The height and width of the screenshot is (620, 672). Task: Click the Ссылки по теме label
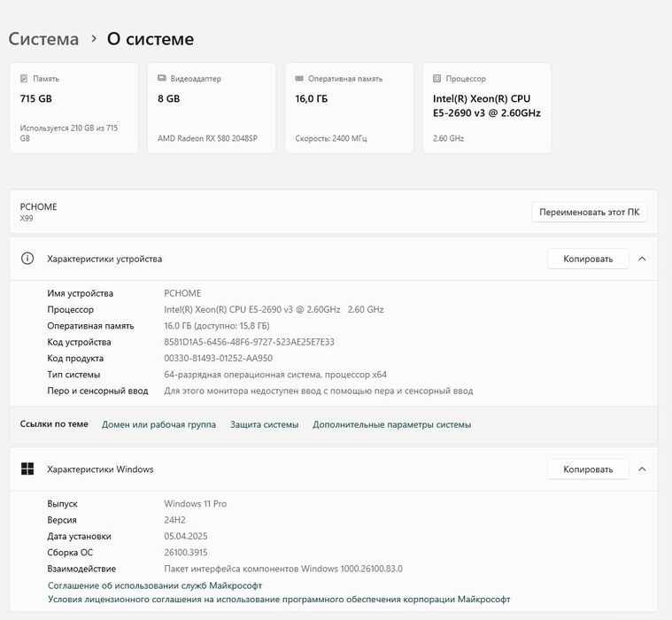tap(54, 424)
